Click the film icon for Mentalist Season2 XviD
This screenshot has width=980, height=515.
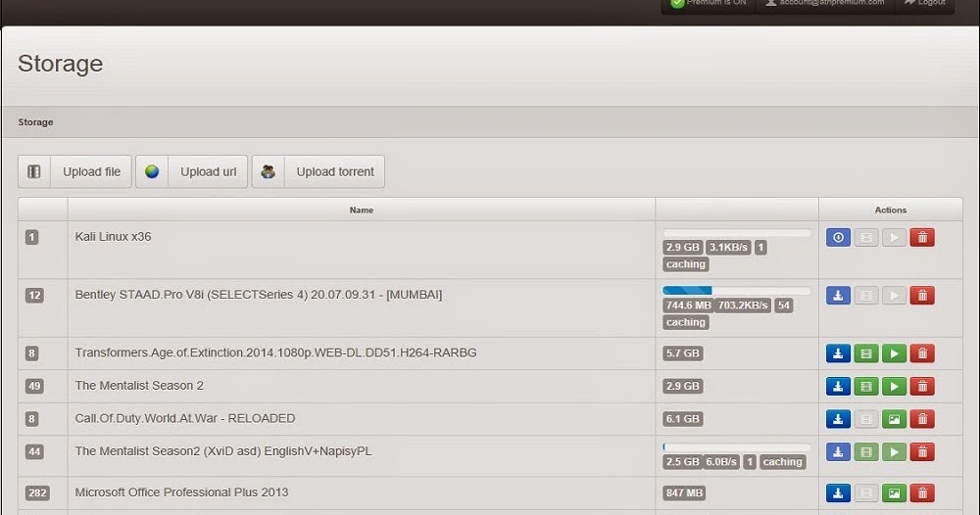[x=866, y=452]
